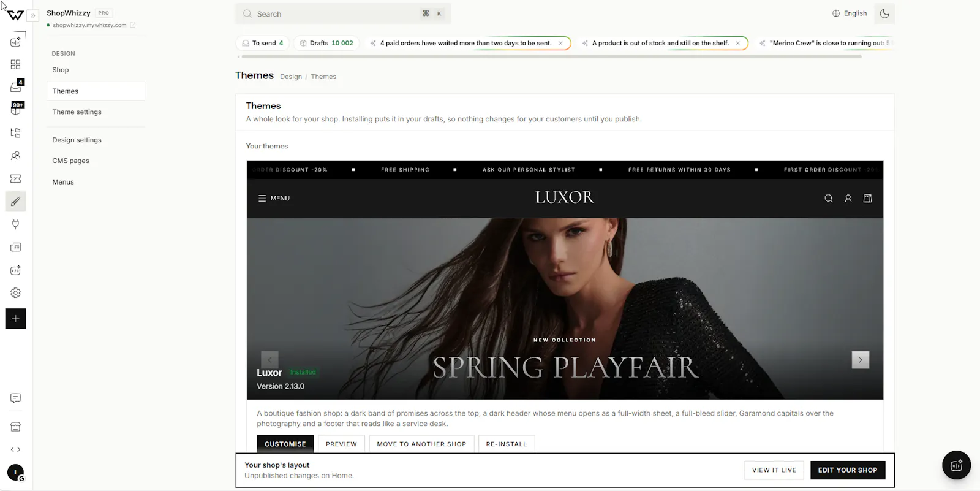This screenshot has height=491, width=980.
Task: Toggle dark mode with the moon icon
Action: click(x=884, y=13)
